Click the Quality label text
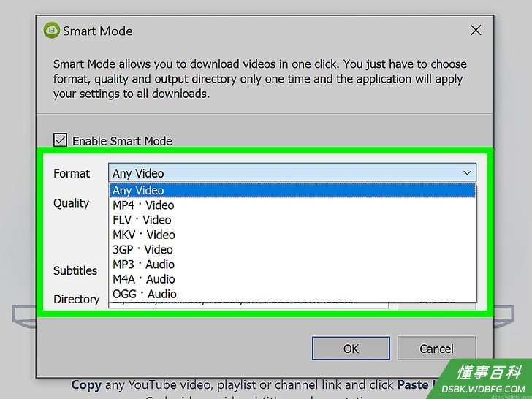532x399 pixels. 72,203
